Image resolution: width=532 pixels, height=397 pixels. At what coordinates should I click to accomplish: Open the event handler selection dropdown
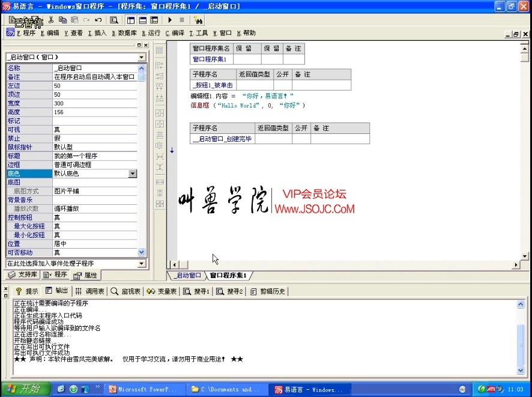click(x=141, y=263)
